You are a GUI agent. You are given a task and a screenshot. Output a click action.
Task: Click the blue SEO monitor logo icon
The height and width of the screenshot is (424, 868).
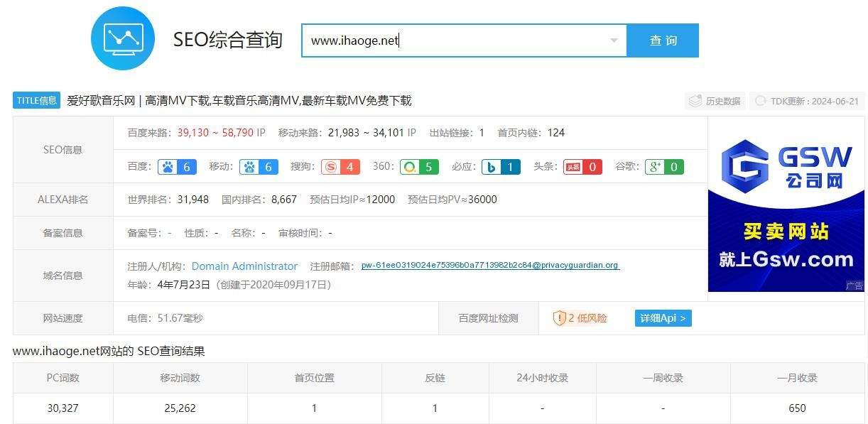pos(124,38)
